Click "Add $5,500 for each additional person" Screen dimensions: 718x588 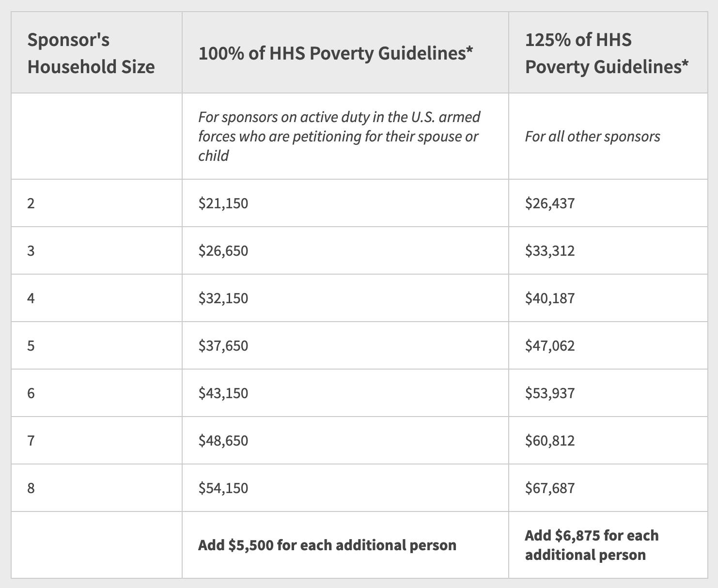[327, 545]
